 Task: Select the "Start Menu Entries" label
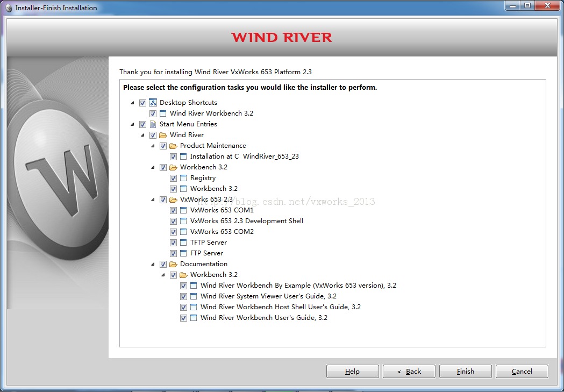pos(189,124)
